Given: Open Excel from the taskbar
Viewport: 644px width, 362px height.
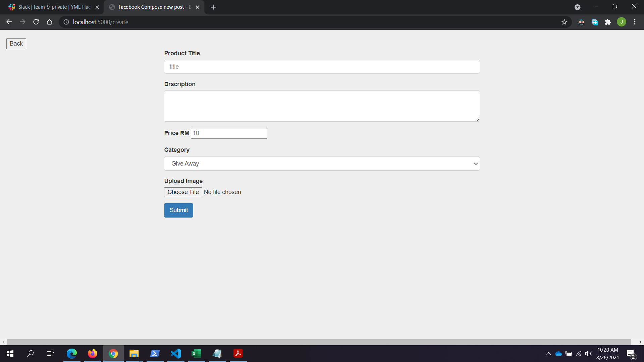Looking at the screenshot, I should click(x=196, y=353).
